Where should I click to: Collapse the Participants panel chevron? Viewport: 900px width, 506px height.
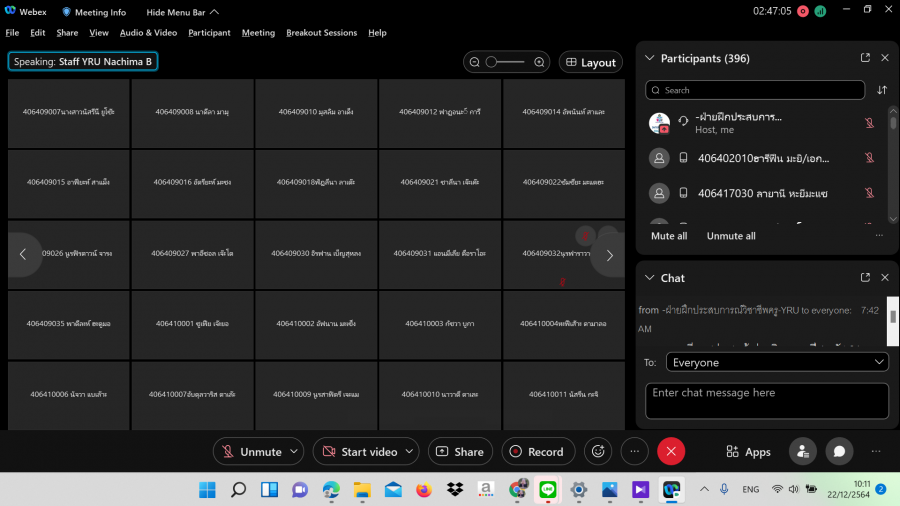click(650, 58)
